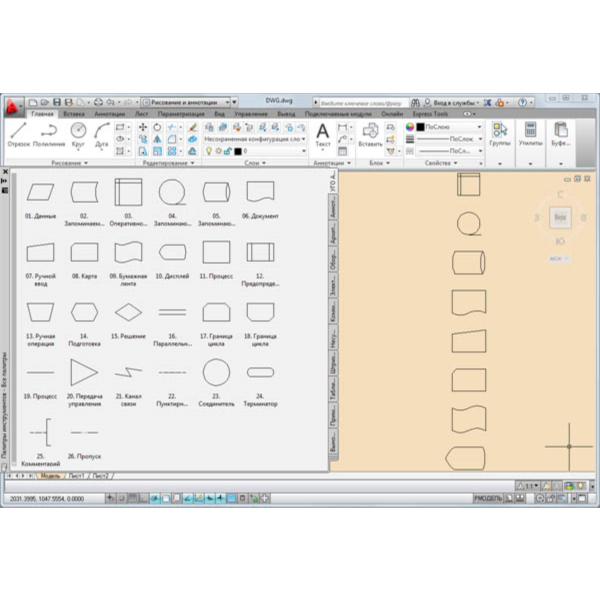Click the Print icon in quick access toolbar
Viewport: 600px width, 600px height.
[x=98, y=102]
